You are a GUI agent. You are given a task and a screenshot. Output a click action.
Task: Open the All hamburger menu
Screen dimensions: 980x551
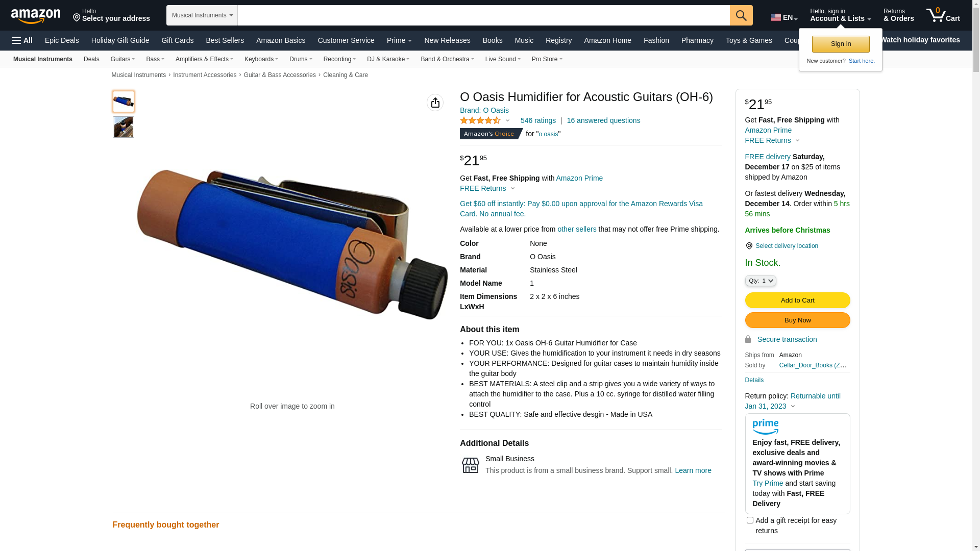pyautogui.click(x=22, y=40)
